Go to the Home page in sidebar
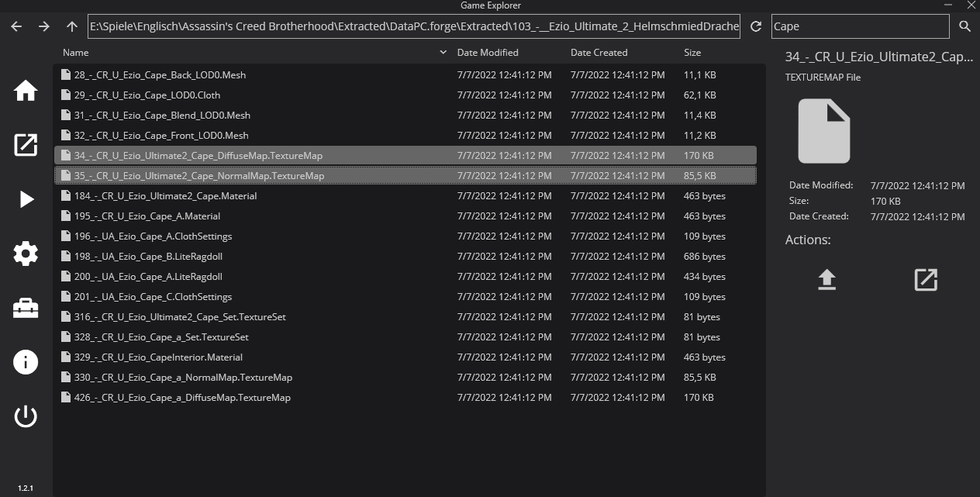This screenshot has width=980, height=497. [x=26, y=90]
